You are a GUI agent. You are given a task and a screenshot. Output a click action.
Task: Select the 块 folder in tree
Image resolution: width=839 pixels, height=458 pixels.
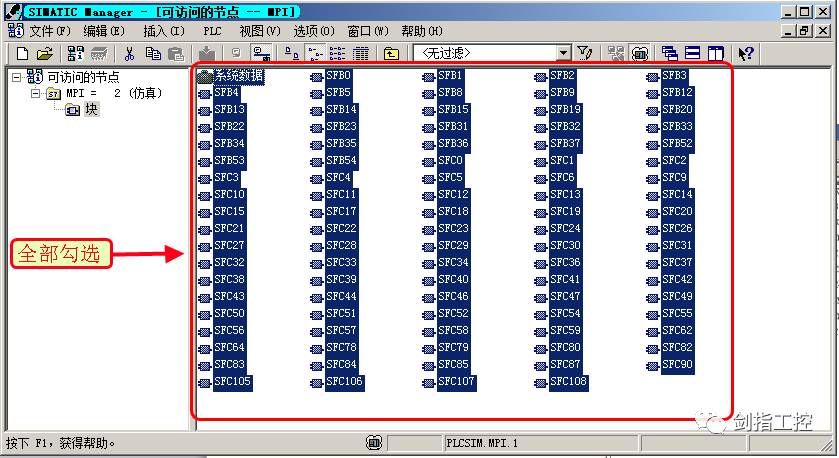(x=91, y=110)
